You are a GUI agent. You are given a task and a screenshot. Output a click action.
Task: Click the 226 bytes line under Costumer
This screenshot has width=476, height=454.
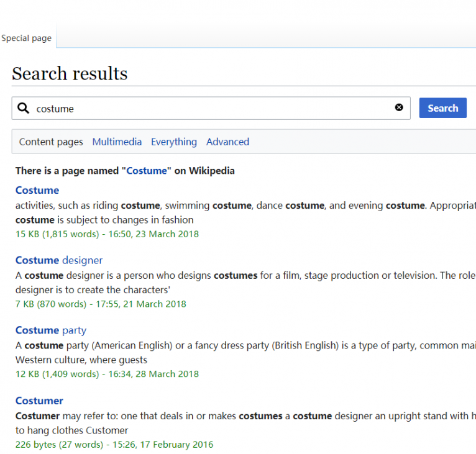114,445
